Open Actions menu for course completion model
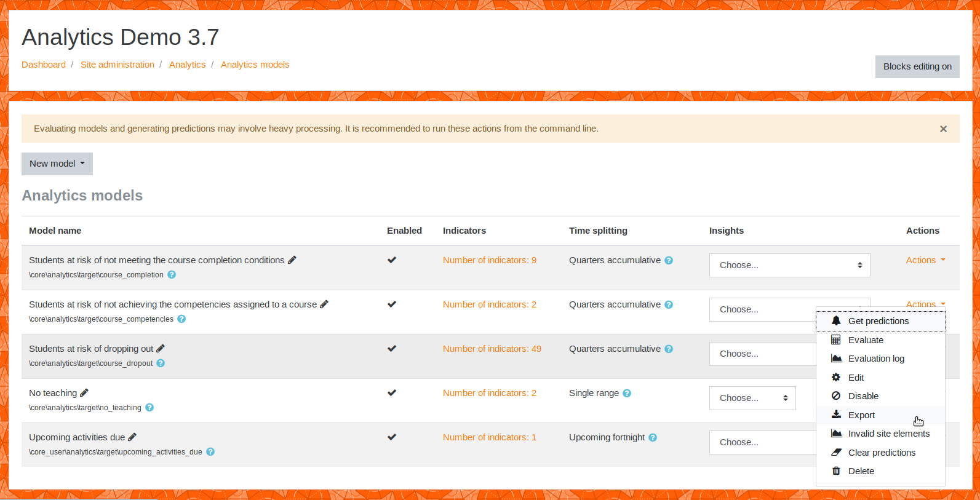980x500 pixels. click(x=925, y=260)
